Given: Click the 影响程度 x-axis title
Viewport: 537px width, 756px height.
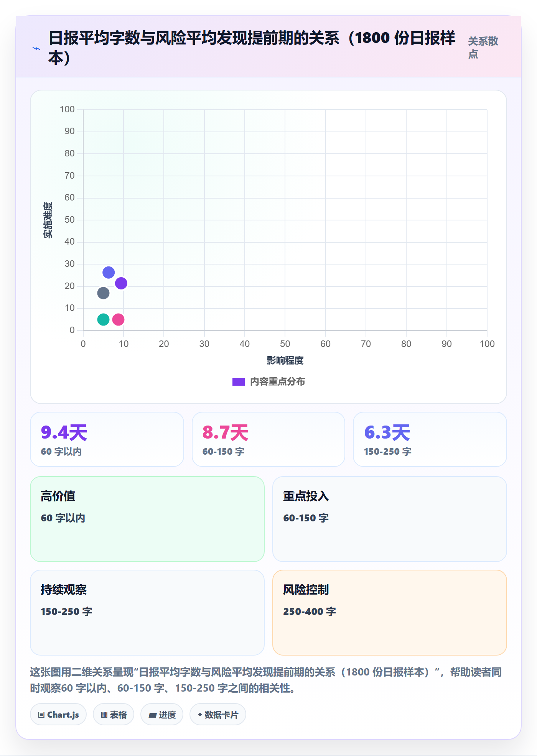Looking at the screenshot, I should (x=285, y=360).
